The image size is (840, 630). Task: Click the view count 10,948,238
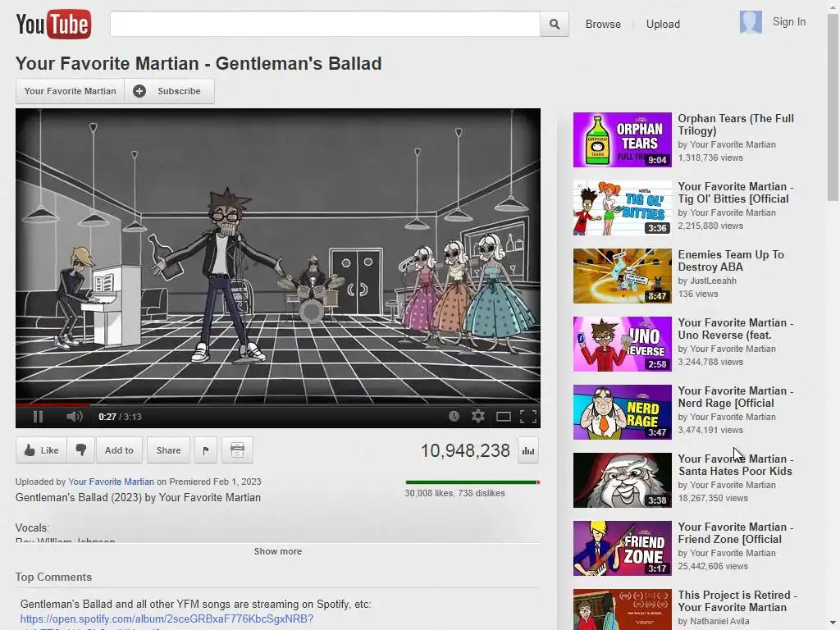465,450
